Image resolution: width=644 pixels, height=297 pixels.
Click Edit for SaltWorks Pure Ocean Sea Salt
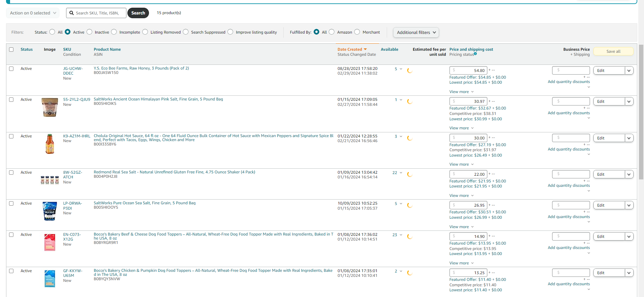[x=609, y=205]
